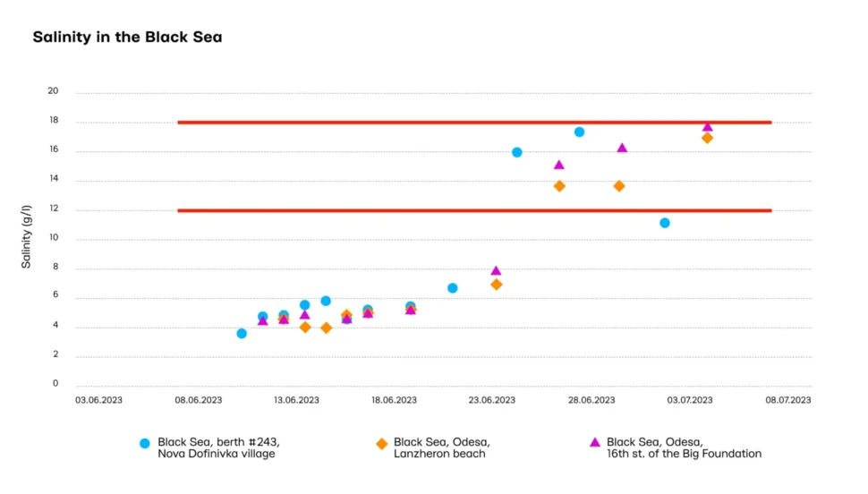Viewport: 868px width, 494px height.
Task: Click the 'Salinity (g/l)' y-axis label
Action: pyautogui.click(x=27, y=236)
